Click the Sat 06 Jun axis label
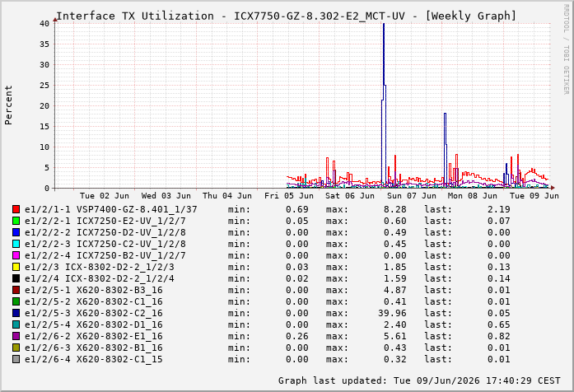574x392 pixels. point(350,196)
